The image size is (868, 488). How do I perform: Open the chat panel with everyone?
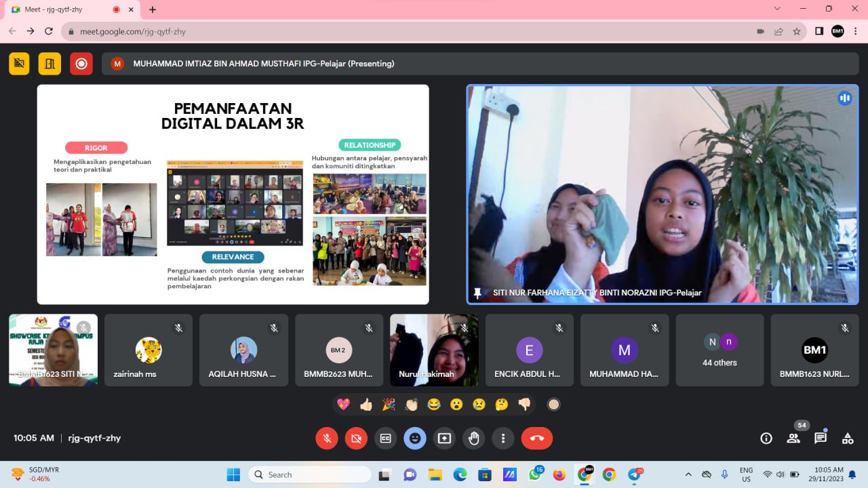coord(821,439)
